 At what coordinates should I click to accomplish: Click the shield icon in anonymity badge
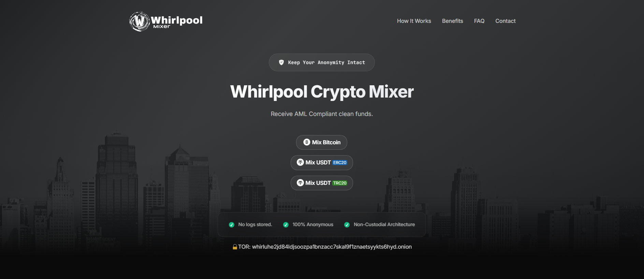pos(281,62)
